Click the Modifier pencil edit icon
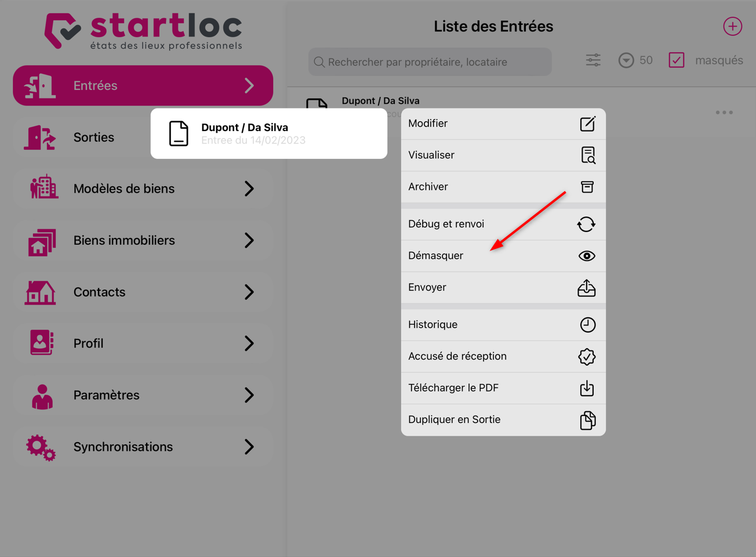The width and height of the screenshot is (756, 557). tap(587, 124)
